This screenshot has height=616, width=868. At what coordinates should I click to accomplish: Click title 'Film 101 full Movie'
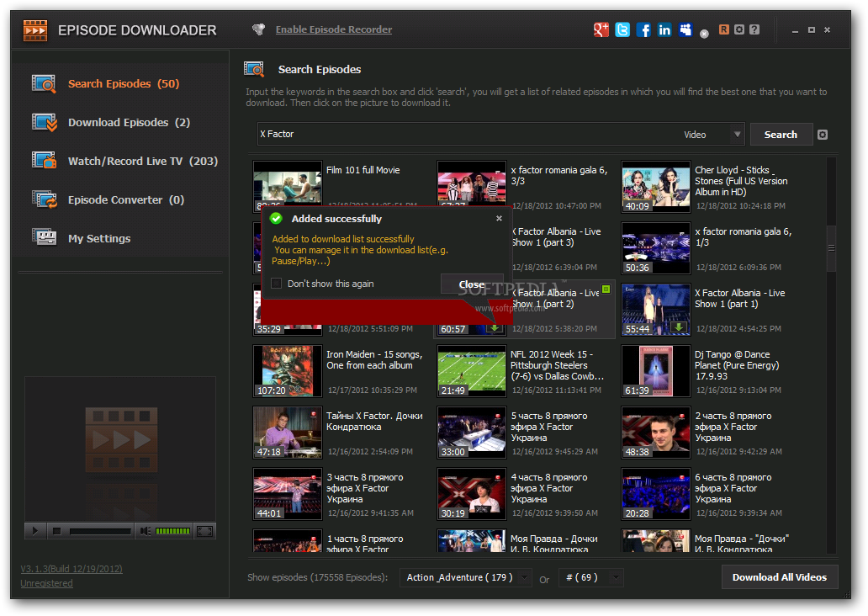click(363, 171)
